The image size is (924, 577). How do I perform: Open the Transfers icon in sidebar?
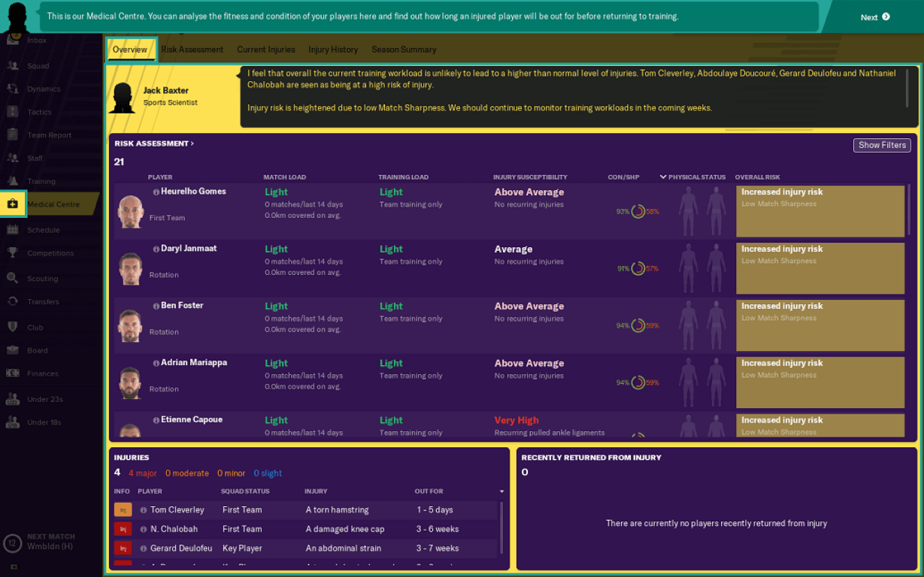pyautogui.click(x=13, y=301)
